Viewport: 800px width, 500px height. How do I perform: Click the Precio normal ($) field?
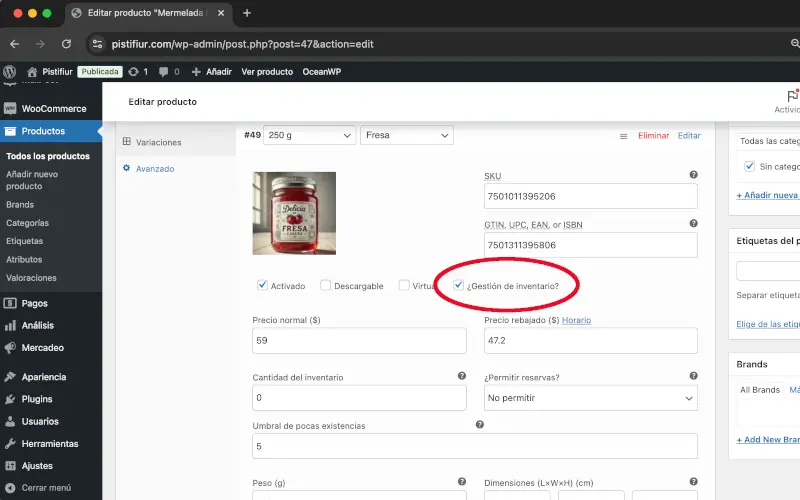(359, 340)
